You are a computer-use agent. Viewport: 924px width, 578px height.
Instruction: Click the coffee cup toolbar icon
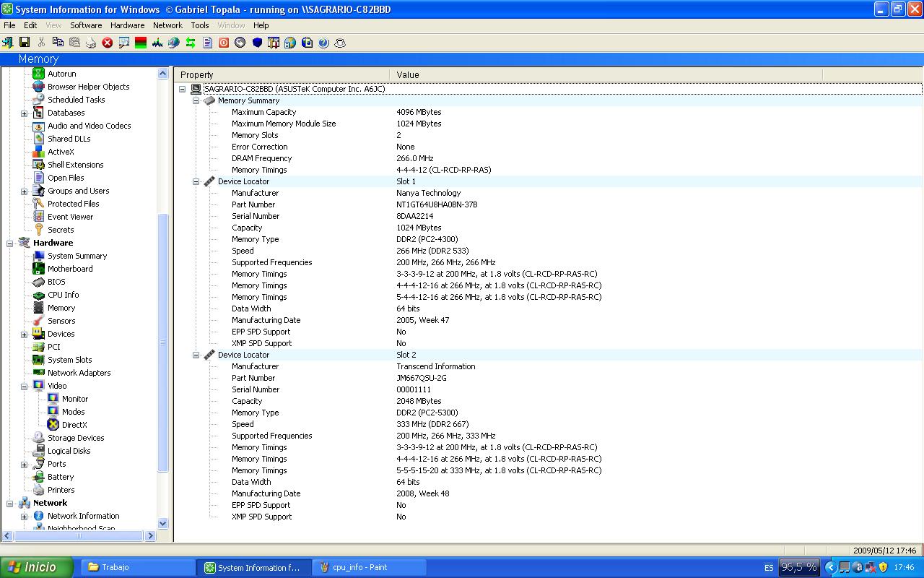(340, 43)
